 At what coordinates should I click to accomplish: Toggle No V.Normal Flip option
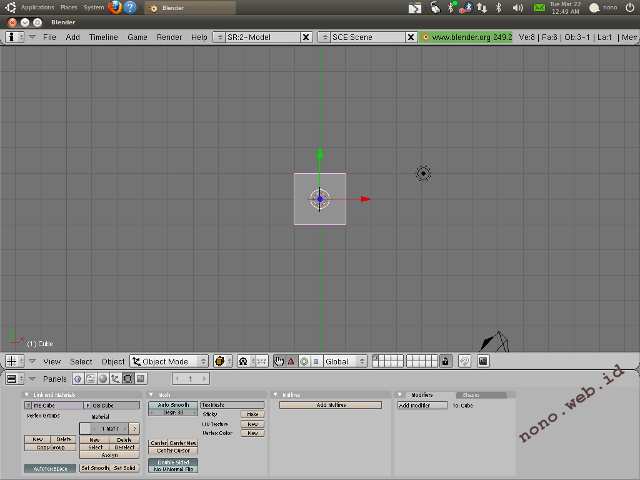click(173, 469)
